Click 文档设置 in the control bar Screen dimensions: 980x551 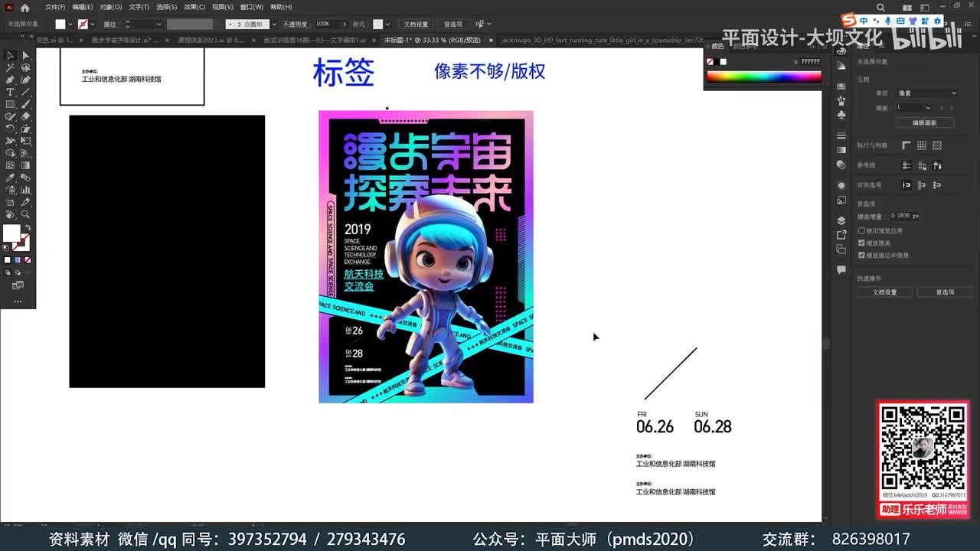coord(416,24)
